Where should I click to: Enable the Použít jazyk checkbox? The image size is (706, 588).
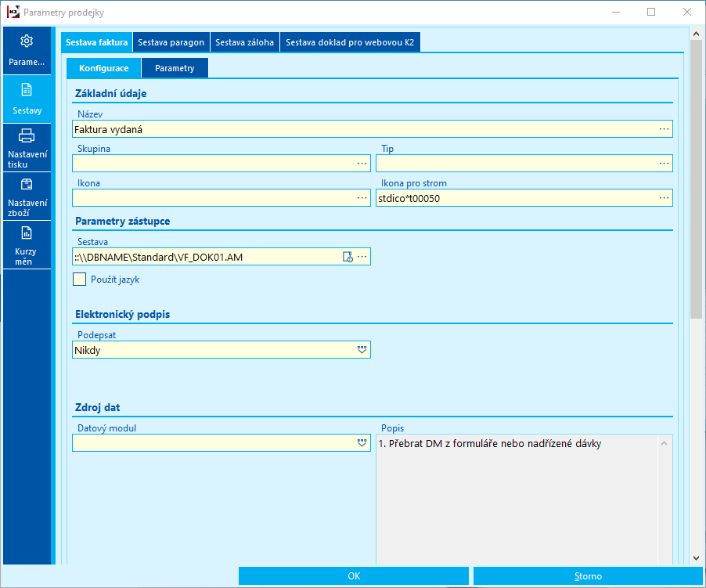tap(79, 280)
